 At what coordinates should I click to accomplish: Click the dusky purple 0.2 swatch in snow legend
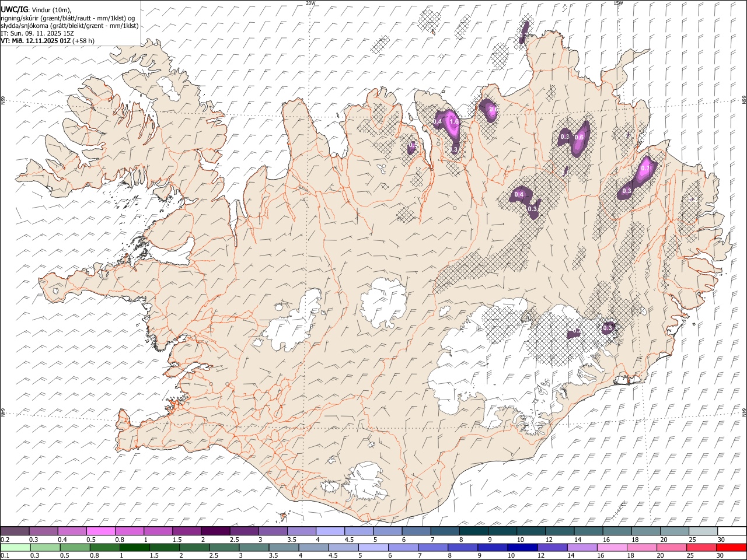coord(15,531)
